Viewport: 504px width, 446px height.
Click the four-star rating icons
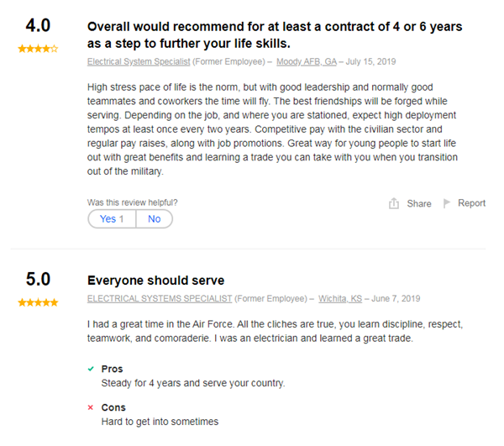point(38,49)
